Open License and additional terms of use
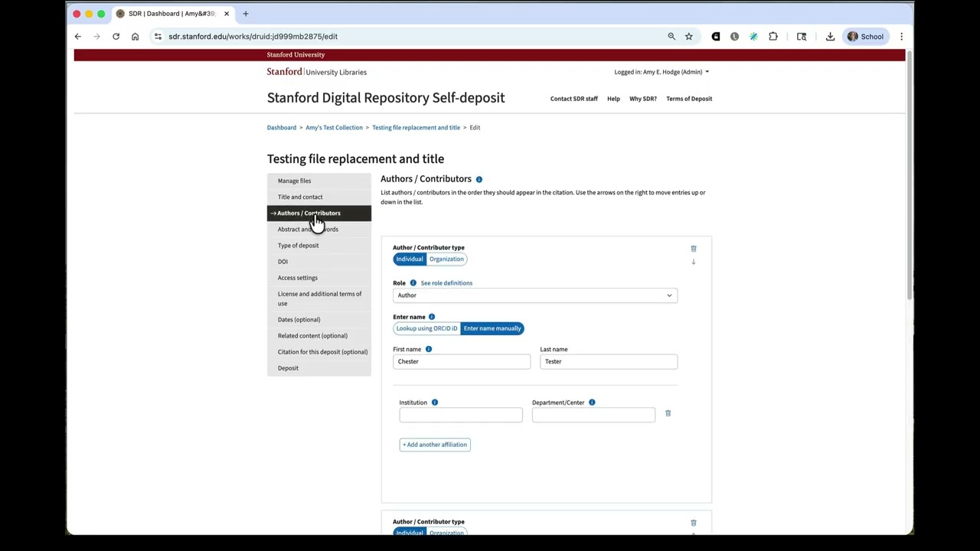The width and height of the screenshot is (980, 551). (x=320, y=298)
